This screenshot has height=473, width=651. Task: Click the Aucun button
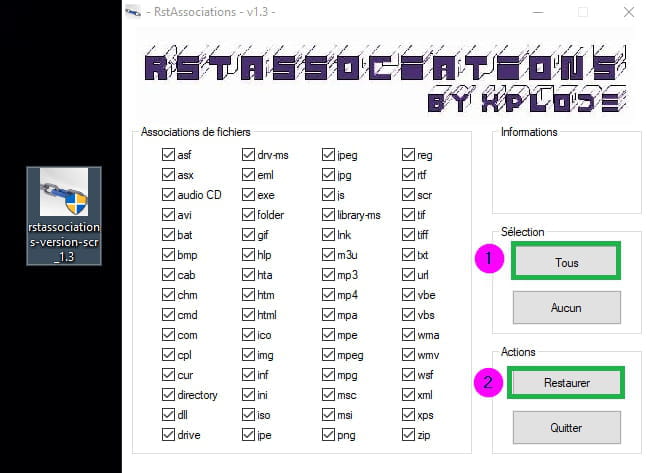(x=567, y=307)
